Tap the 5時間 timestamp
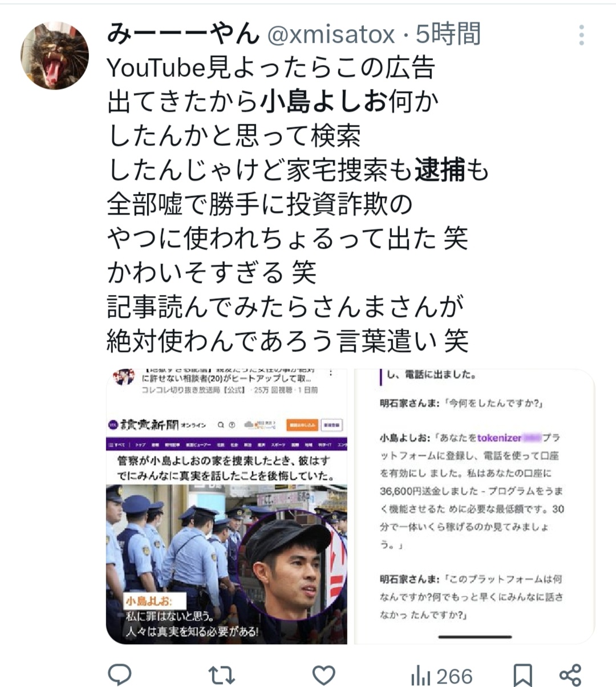Viewport: 616px width, 687px height. (x=448, y=34)
